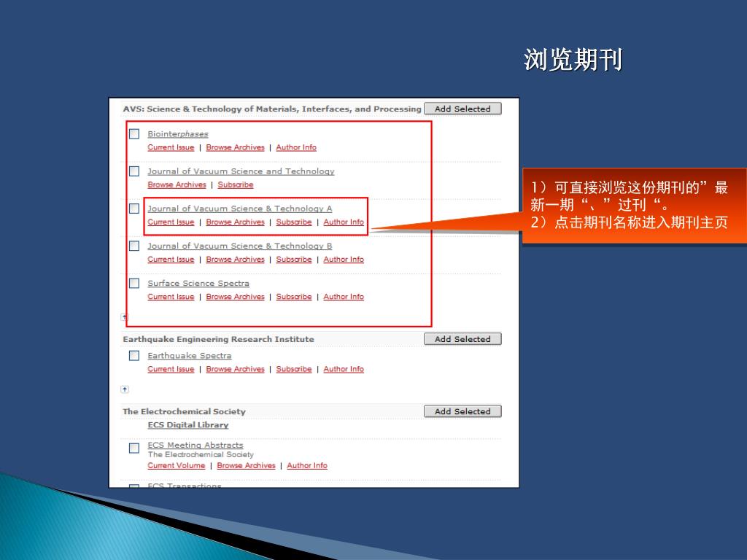Open the ECS Meeting Abstracts title link
747x560 pixels.
tap(196, 445)
